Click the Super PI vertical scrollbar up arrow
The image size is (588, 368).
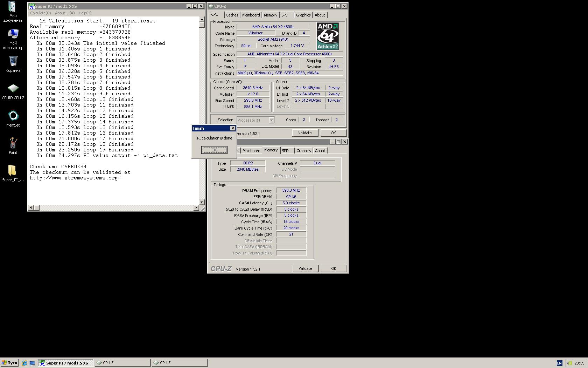coord(202,20)
